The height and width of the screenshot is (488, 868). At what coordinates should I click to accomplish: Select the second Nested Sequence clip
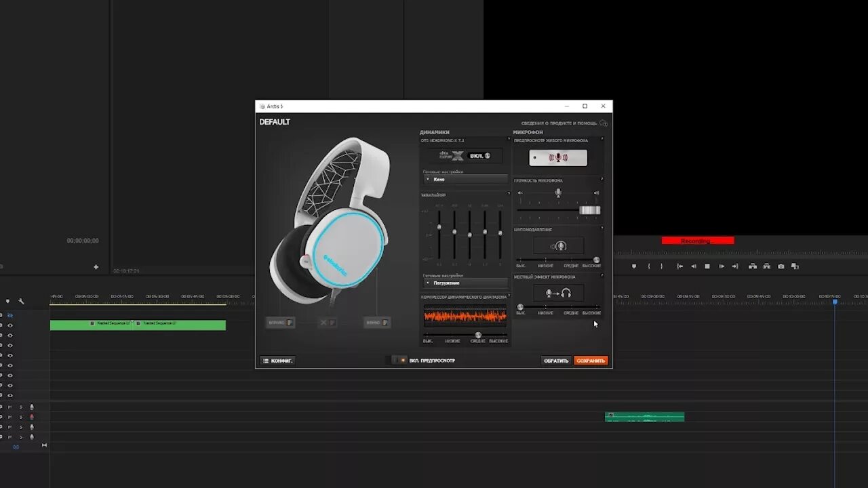click(x=180, y=325)
